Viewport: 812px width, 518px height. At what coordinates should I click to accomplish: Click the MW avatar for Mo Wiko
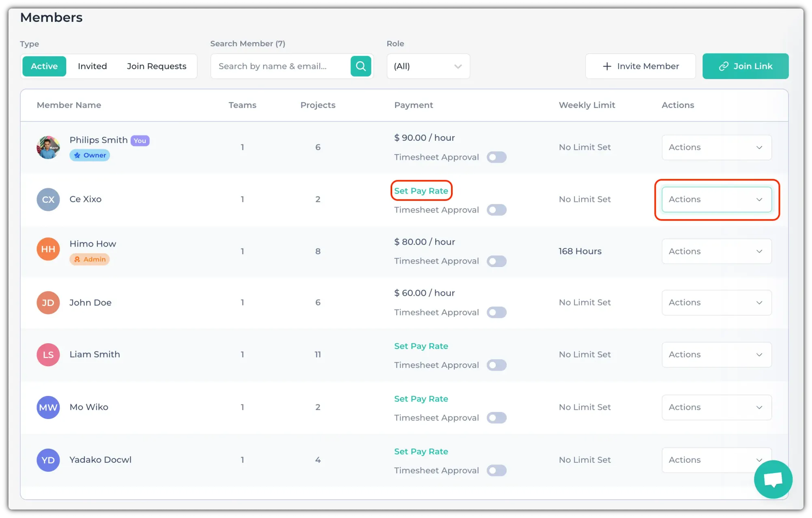pyautogui.click(x=48, y=407)
